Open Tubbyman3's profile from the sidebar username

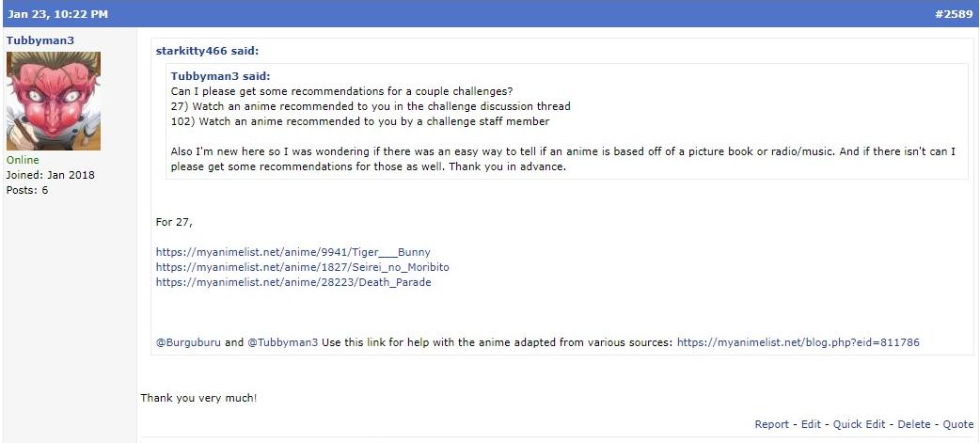[x=40, y=40]
